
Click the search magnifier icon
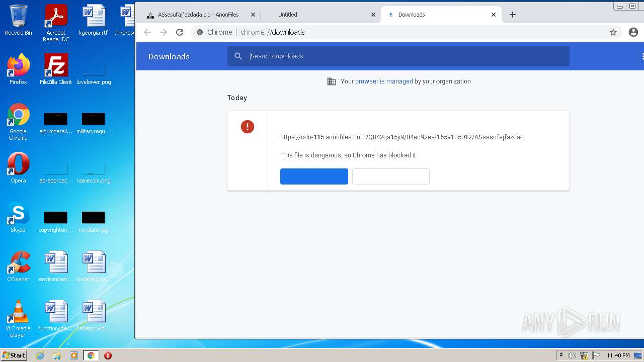click(238, 56)
